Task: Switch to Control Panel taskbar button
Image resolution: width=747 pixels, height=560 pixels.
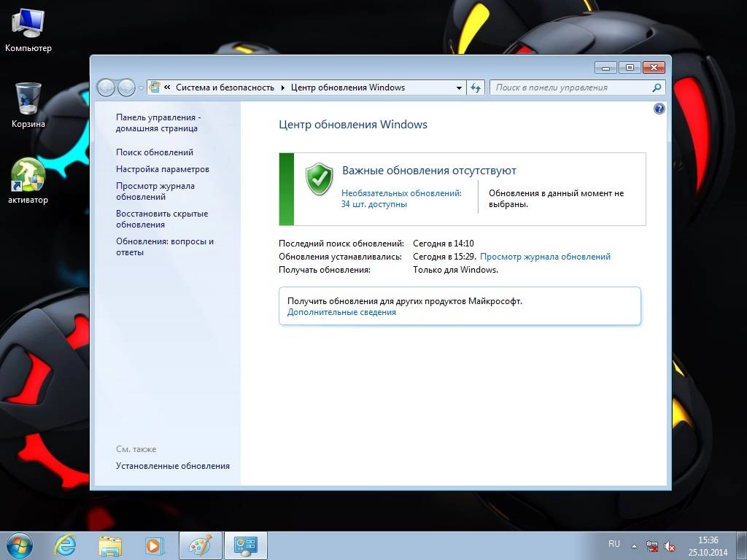Action: (246, 545)
